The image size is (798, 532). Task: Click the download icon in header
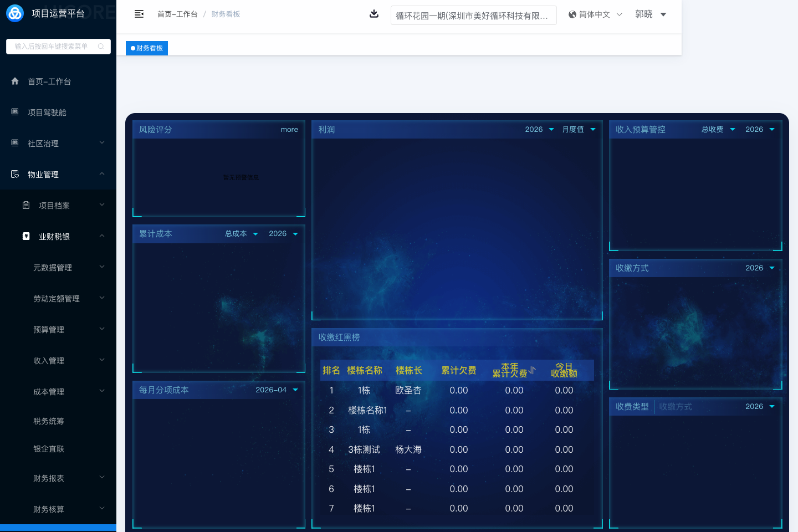click(x=374, y=14)
